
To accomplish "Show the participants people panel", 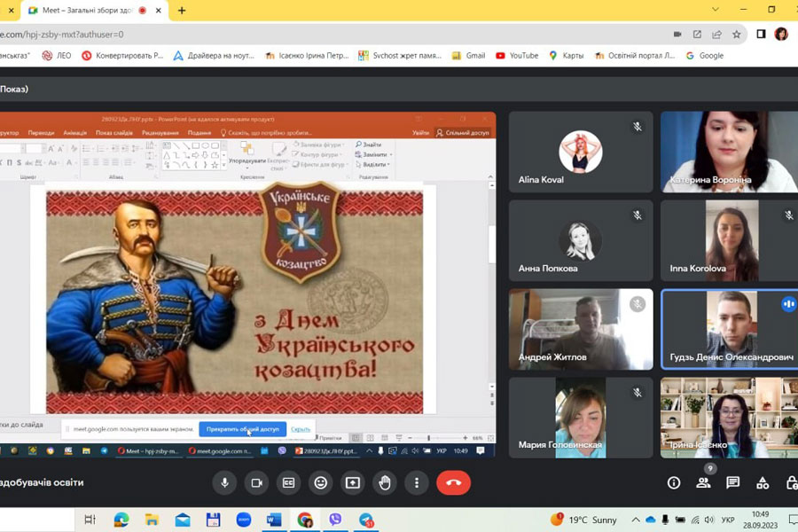I will pos(703,482).
